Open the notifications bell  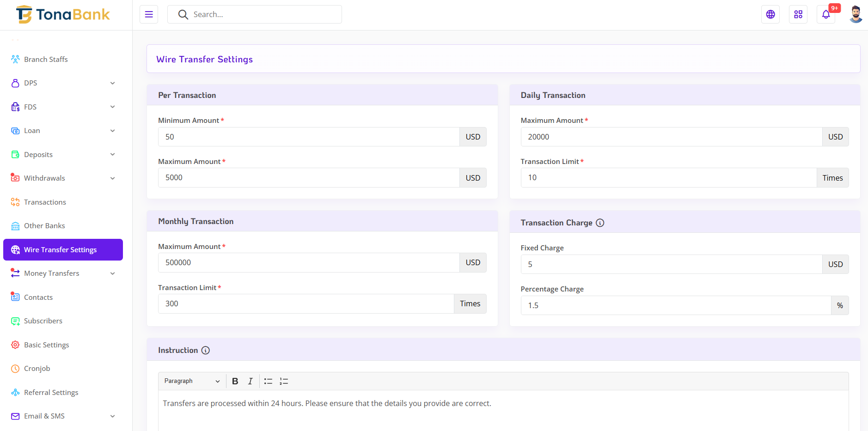coord(826,14)
